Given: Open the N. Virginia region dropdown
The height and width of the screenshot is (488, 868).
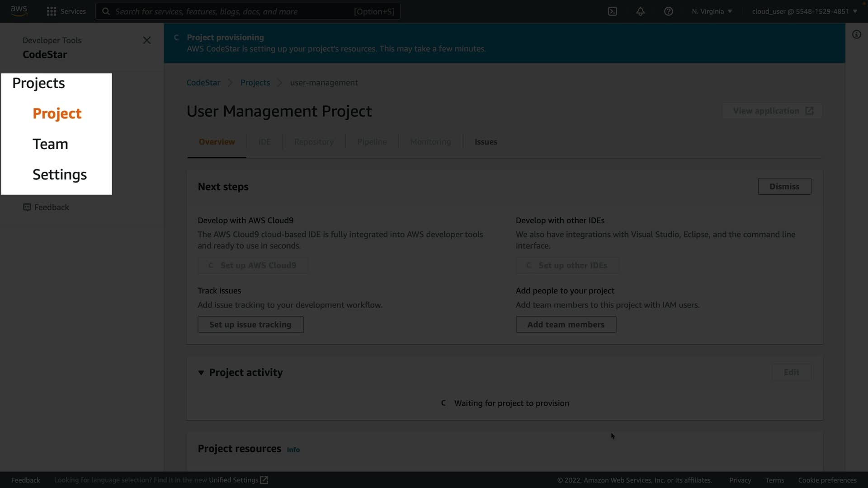Looking at the screenshot, I should click(x=712, y=11).
